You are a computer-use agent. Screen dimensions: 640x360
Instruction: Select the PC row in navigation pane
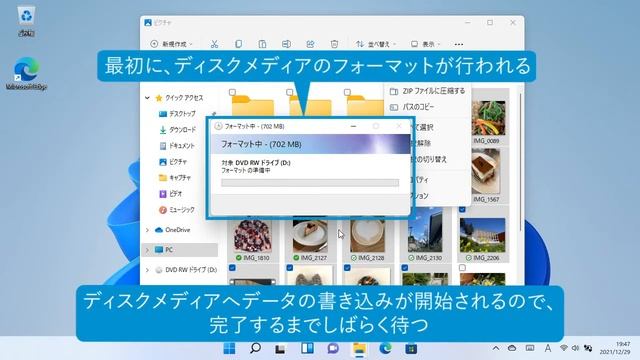(x=181, y=250)
